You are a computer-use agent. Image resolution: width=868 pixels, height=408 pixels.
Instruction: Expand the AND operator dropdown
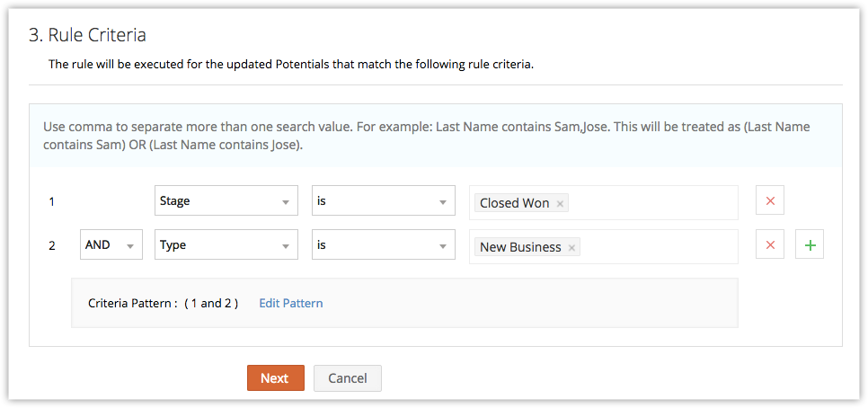111,245
